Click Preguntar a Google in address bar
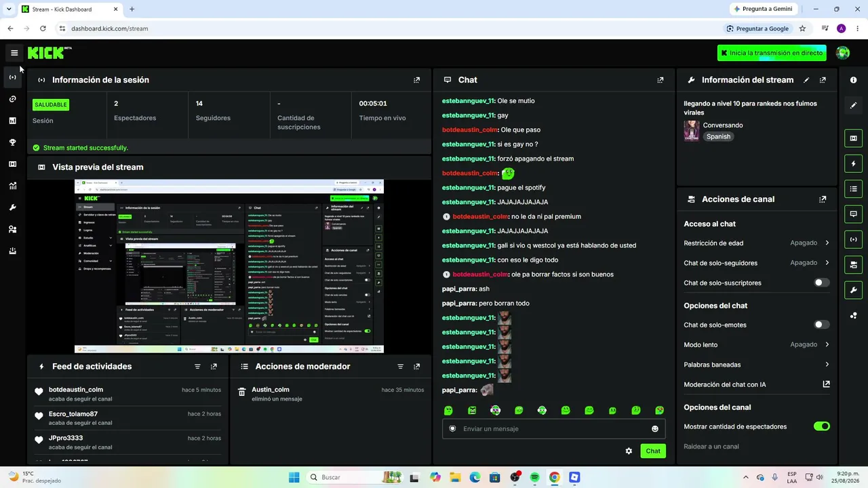Viewport: 868px width, 488px height. tap(757, 28)
